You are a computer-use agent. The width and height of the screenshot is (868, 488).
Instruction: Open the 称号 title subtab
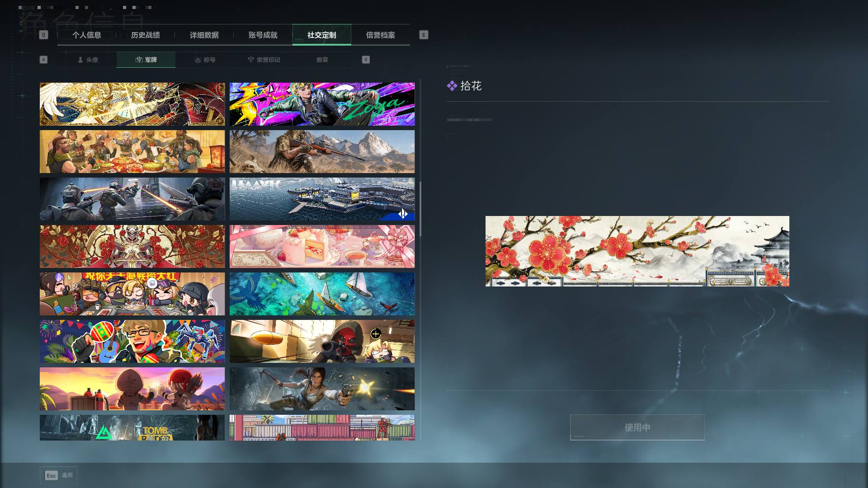(205, 60)
